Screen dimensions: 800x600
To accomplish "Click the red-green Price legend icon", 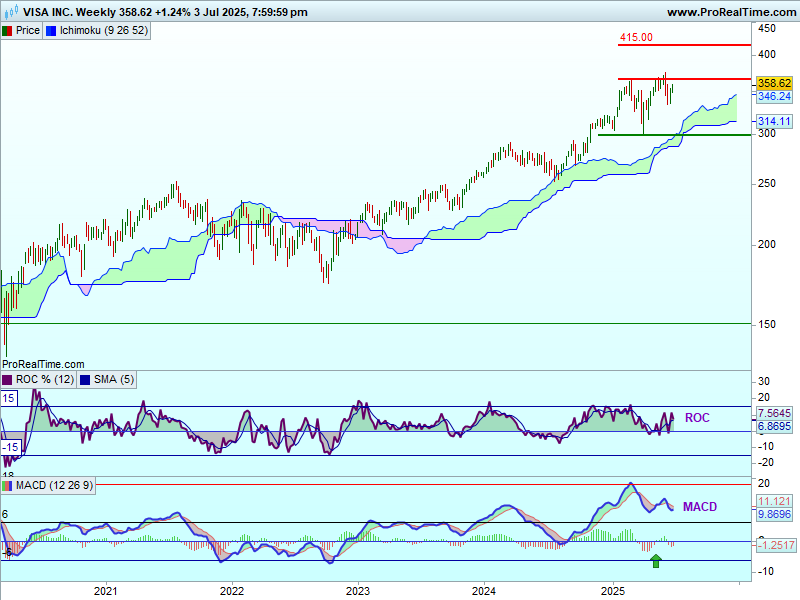I will [x=8, y=30].
